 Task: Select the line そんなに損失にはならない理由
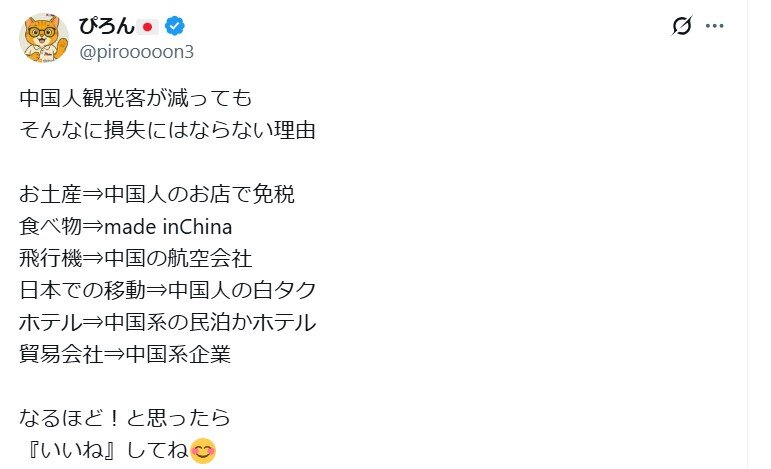tap(167, 131)
